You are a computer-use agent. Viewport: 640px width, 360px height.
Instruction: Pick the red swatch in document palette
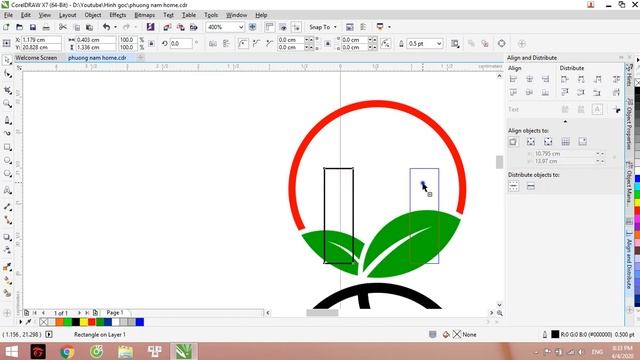92,322
